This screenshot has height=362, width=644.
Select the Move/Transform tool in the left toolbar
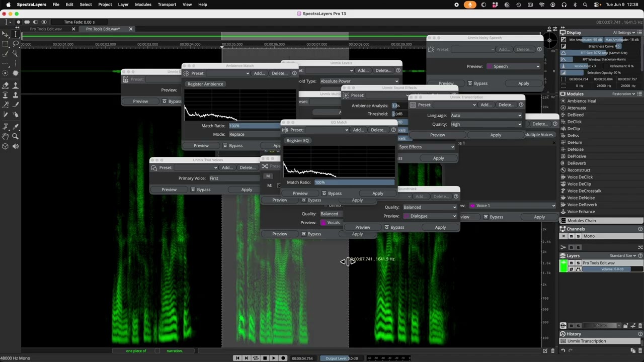(5, 34)
